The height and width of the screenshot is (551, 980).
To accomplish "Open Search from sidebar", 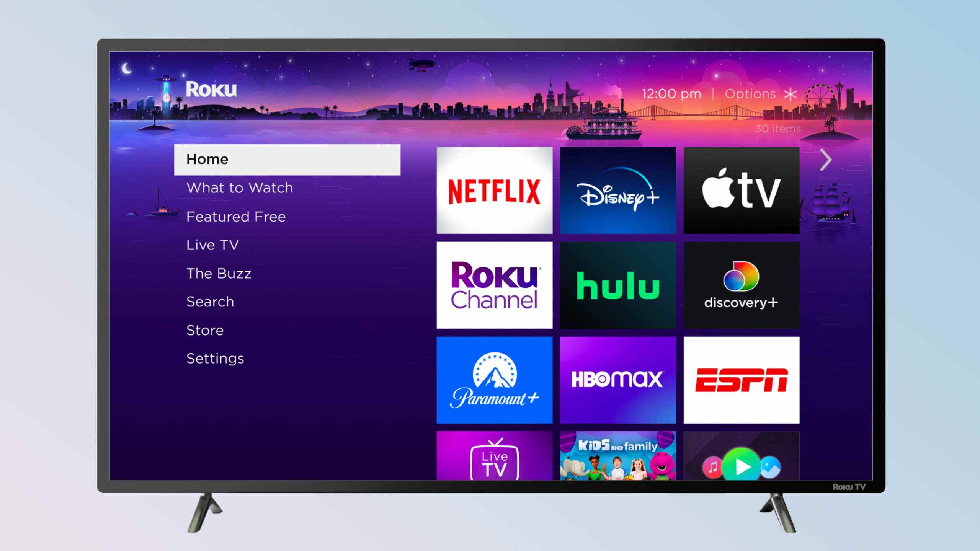I will tap(209, 301).
